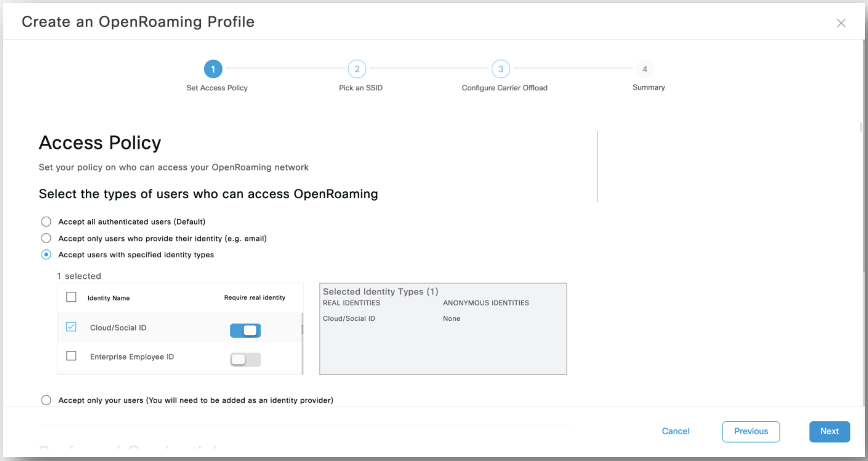The height and width of the screenshot is (461, 868).
Task: Click the Pick an SSID step label
Action: click(360, 88)
